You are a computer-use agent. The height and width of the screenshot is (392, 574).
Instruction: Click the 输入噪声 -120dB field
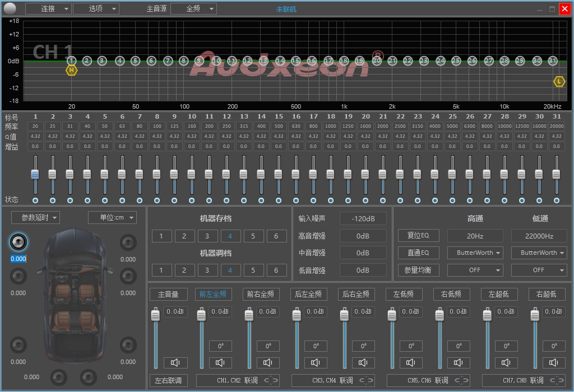pyautogui.click(x=363, y=218)
